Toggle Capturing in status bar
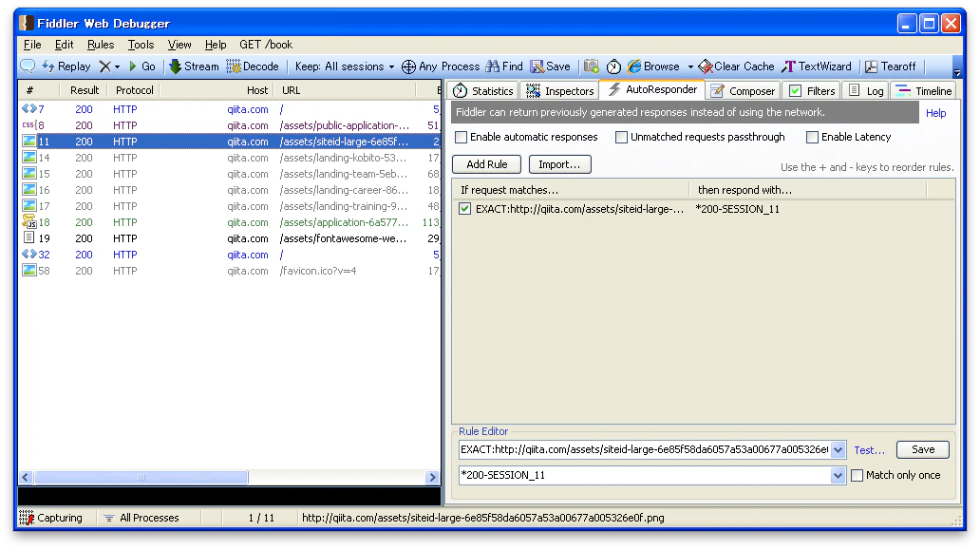The width and height of the screenshot is (980, 550). pos(51,518)
